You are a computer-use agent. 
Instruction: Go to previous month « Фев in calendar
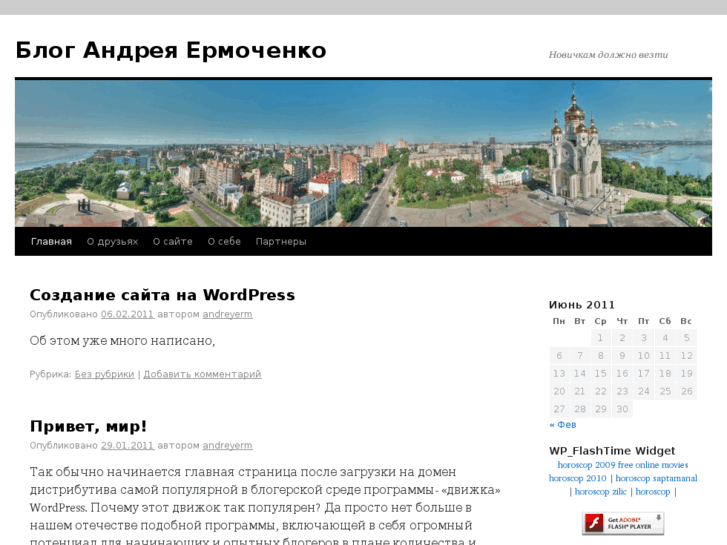coord(562,424)
